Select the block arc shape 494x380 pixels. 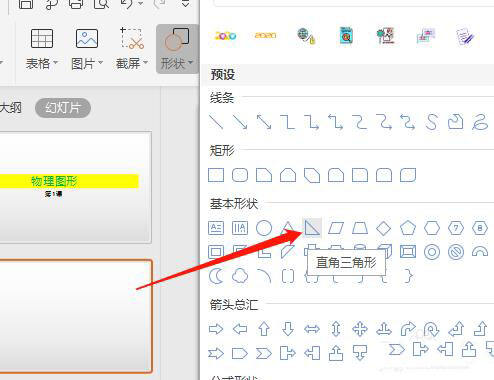(480, 251)
